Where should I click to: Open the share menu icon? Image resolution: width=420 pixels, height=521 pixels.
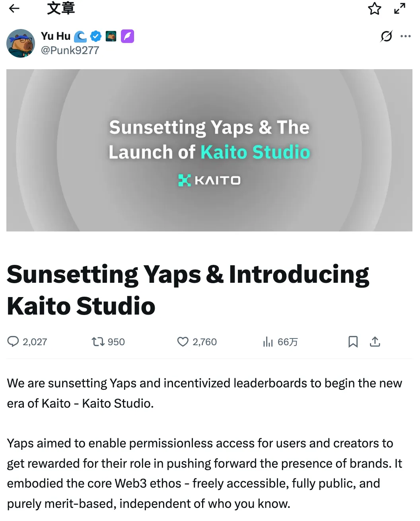pyautogui.click(x=375, y=342)
